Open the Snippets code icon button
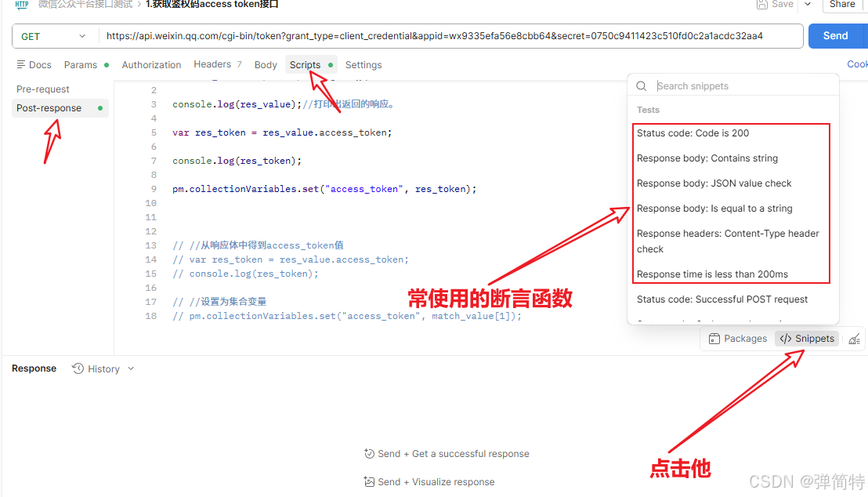 (807, 339)
